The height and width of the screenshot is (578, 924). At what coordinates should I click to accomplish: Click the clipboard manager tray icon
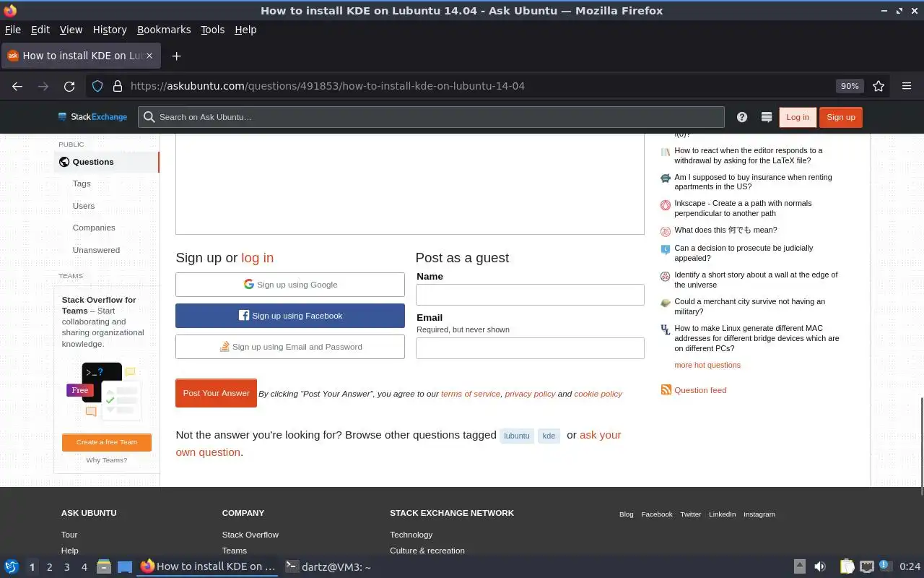click(847, 566)
